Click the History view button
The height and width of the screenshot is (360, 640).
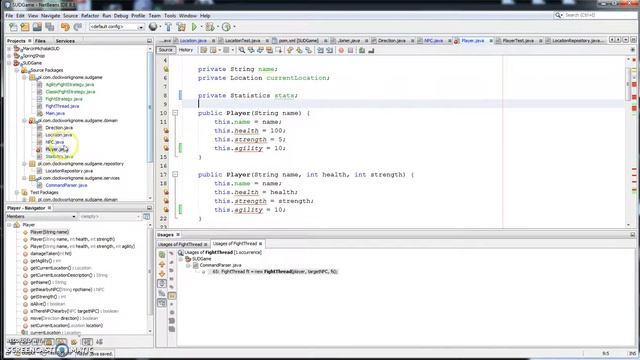[186, 50]
